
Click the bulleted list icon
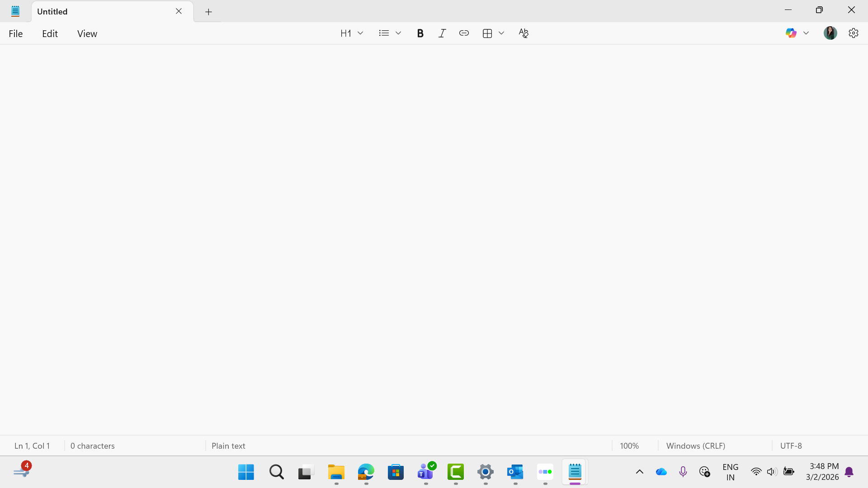point(384,33)
